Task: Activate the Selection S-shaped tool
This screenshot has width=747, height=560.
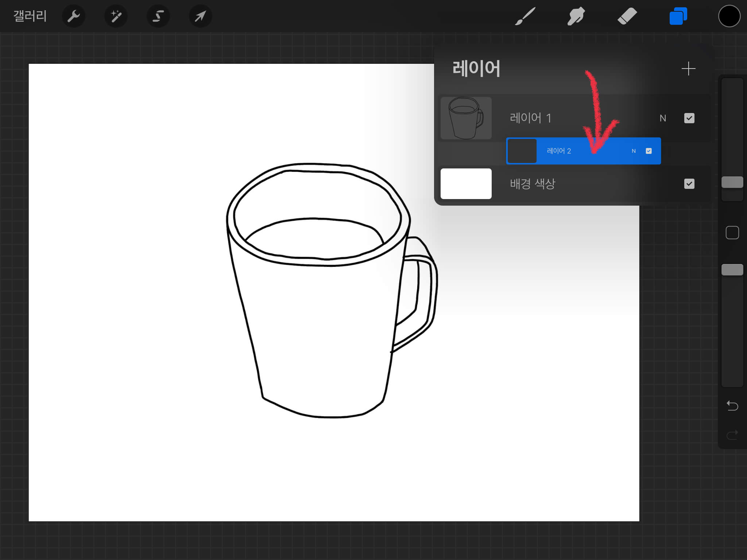Action: 158,16
